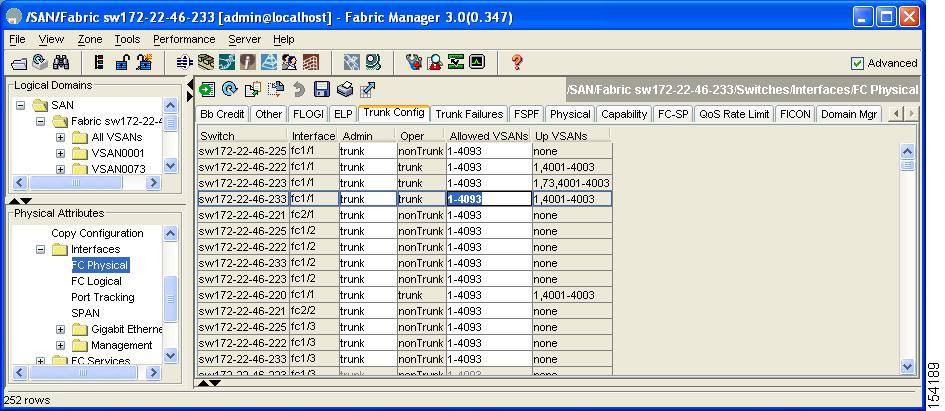Refresh values with the blue circular arrow
Image resolution: width=945 pixels, height=411 pixels.
click(230, 90)
